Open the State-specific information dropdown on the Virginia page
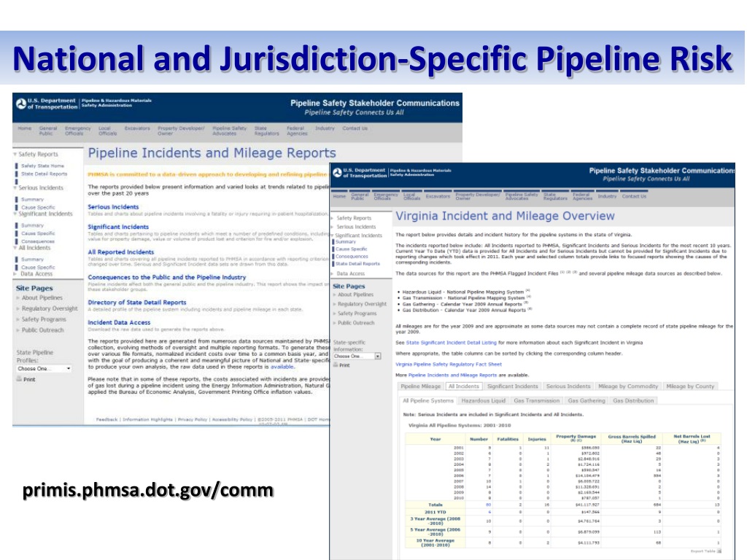Image resolution: width=747 pixels, height=560 pixels. tap(357, 356)
